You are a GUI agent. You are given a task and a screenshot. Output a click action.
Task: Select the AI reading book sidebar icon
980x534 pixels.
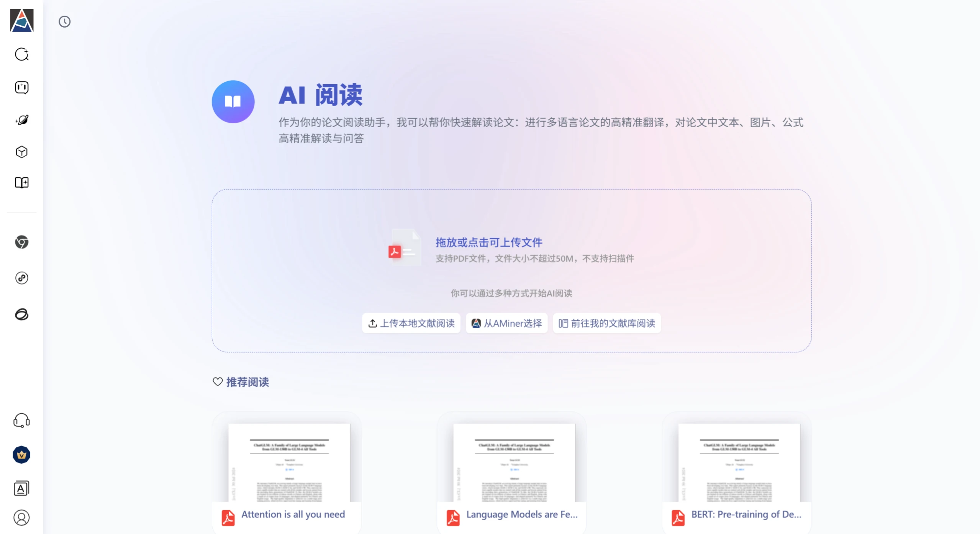pos(22,183)
